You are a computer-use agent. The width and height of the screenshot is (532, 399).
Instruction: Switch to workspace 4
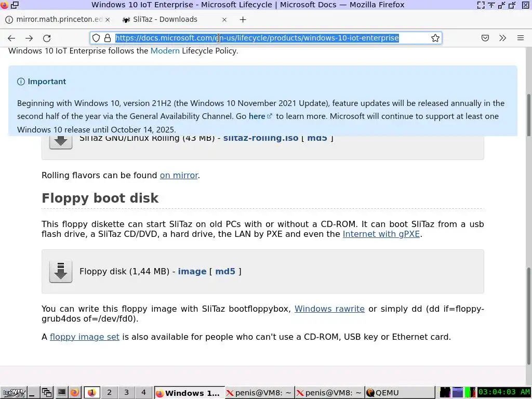[x=143, y=393]
